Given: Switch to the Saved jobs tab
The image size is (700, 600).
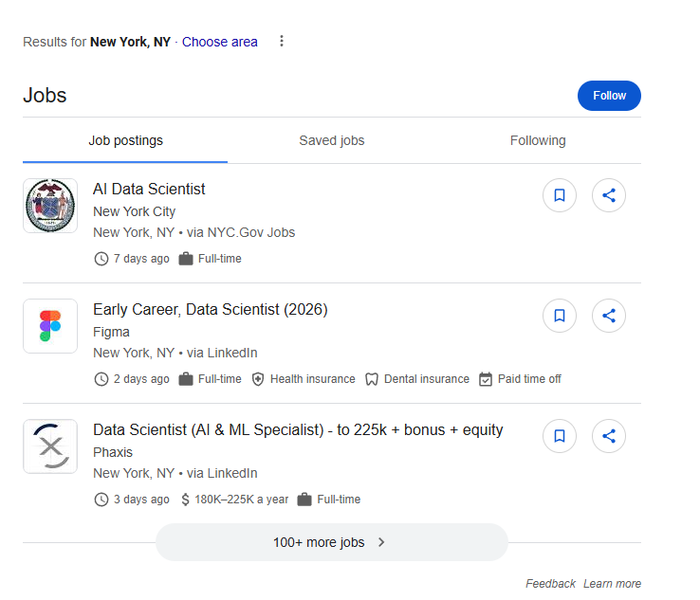Looking at the screenshot, I should 332,140.
